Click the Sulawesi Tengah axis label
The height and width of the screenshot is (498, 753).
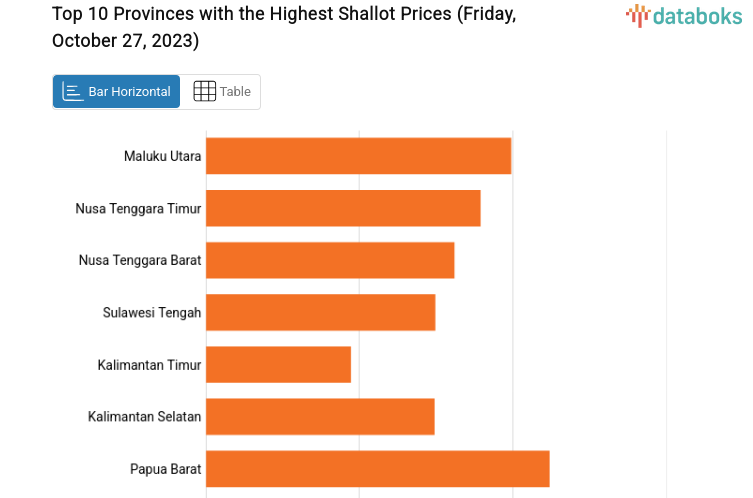click(152, 312)
